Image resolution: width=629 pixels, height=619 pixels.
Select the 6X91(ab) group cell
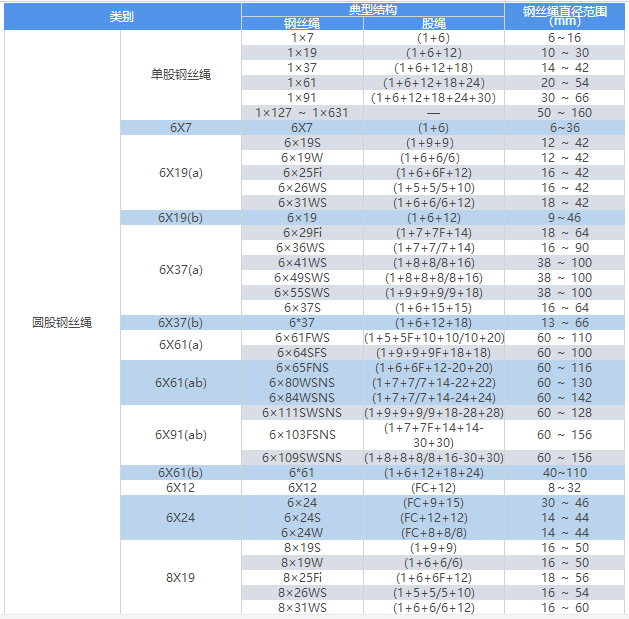click(181, 434)
